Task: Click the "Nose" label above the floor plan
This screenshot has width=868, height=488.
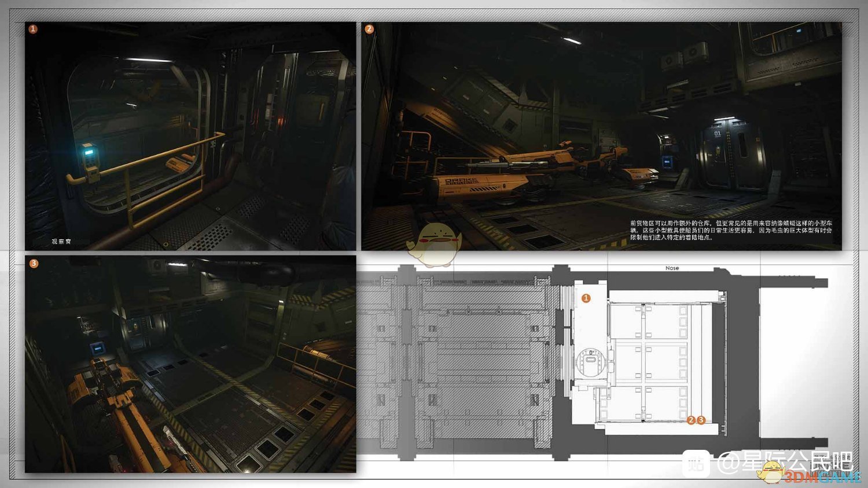Action: [672, 268]
